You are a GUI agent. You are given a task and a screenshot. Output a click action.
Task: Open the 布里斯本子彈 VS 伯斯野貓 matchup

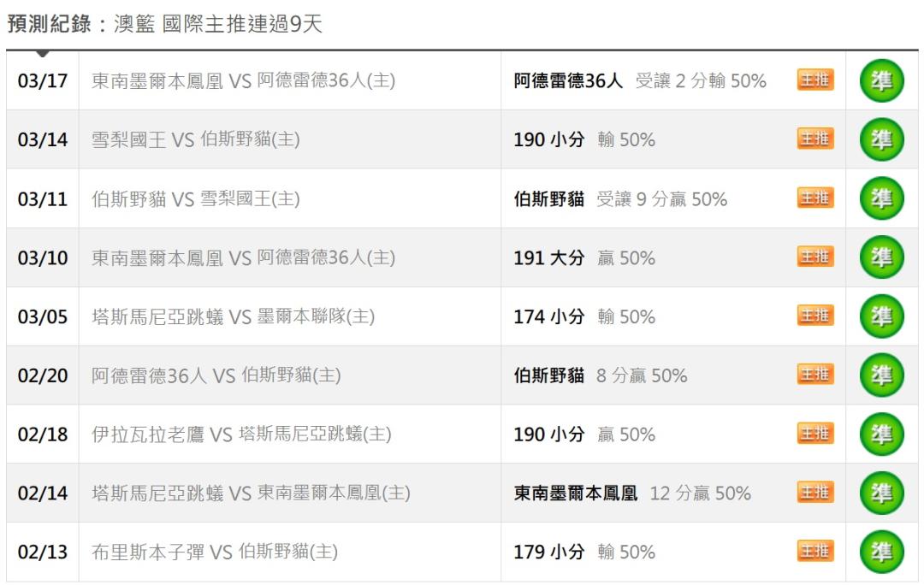(214, 552)
